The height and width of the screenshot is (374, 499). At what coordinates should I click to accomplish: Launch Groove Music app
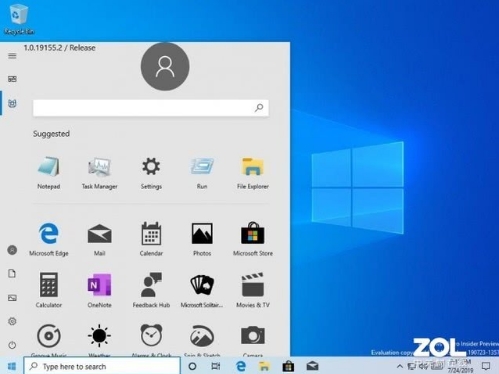click(49, 339)
